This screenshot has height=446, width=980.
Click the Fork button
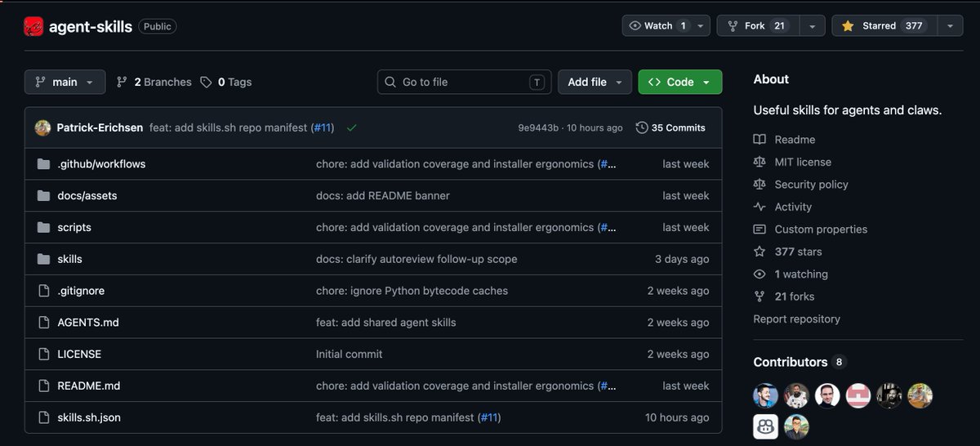coord(758,26)
